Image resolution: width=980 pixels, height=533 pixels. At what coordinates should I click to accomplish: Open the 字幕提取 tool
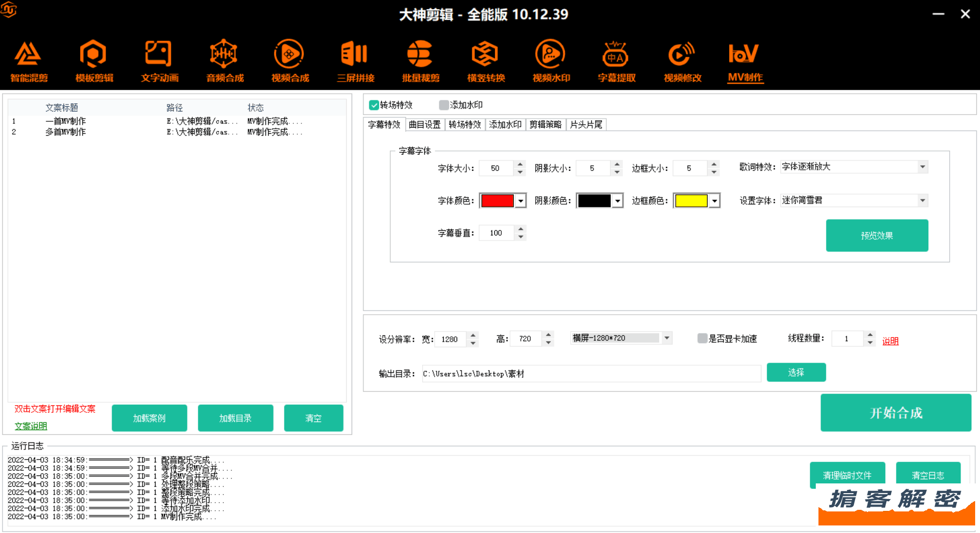[617, 61]
